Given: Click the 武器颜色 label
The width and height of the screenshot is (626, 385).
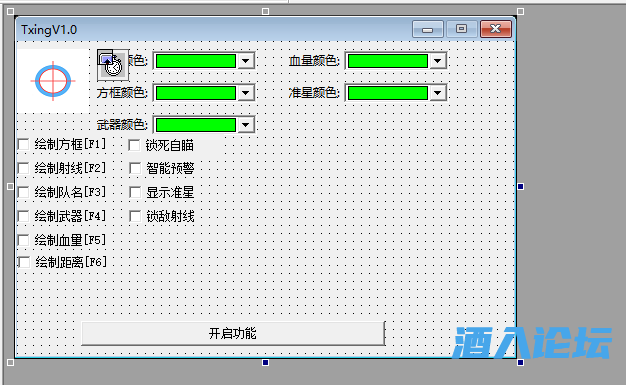Looking at the screenshot, I should point(122,125).
